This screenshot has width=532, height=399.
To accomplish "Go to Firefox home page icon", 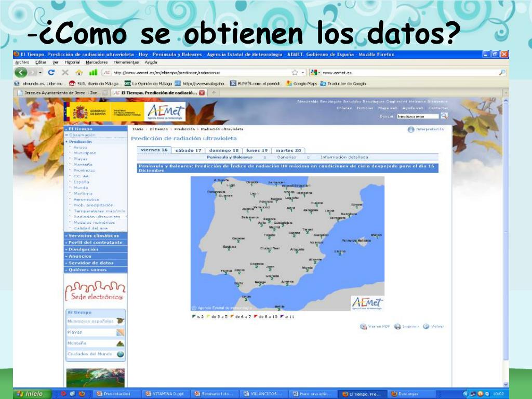I will (x=79, y=73).
